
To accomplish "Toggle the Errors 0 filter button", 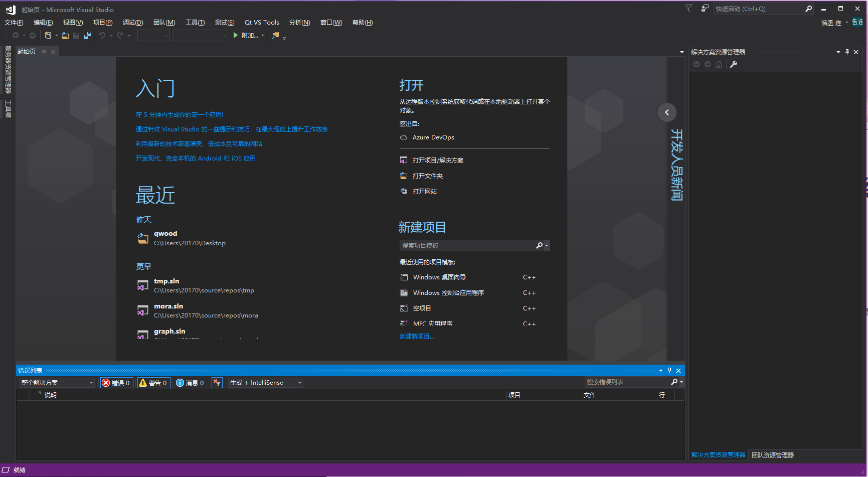I will coord(116,383).
